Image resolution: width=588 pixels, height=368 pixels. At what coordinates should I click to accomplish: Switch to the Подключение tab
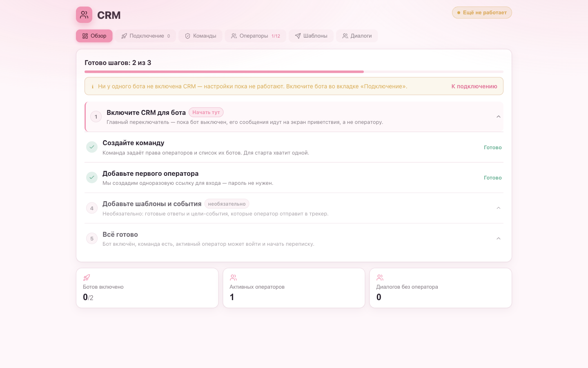(145, 36)
